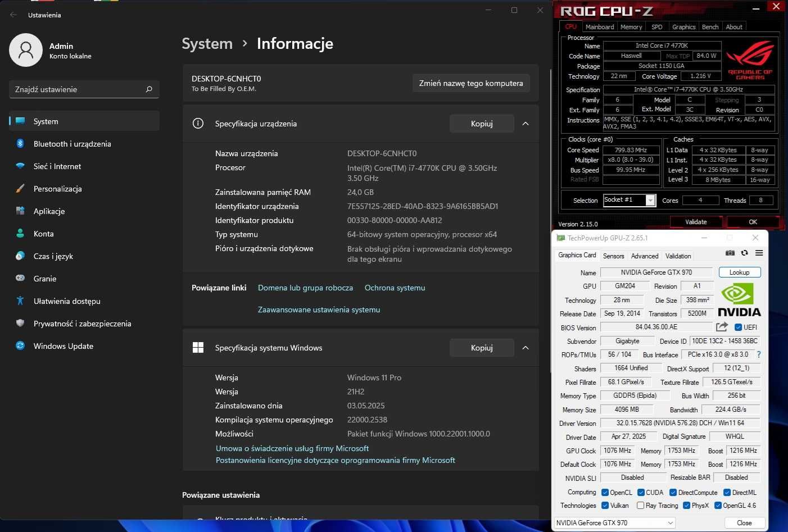Select the Granie controller icon
Viewport: 788px width, 532px height.
tap(20, 278)
